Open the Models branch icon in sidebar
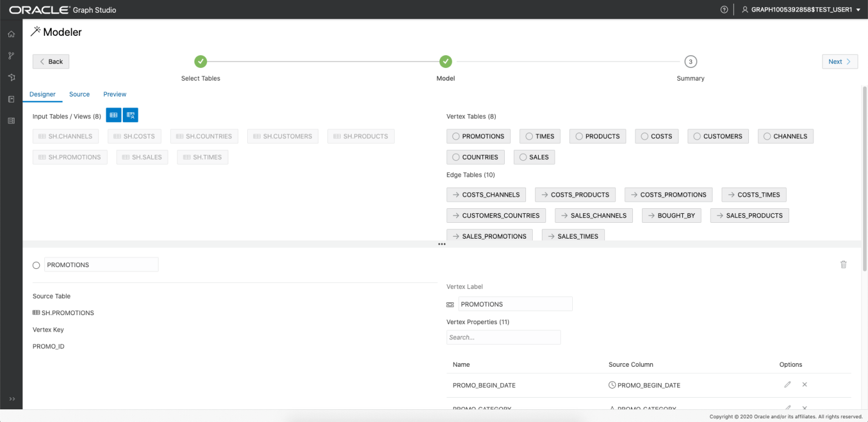868x422 pixels. point(11,56)
